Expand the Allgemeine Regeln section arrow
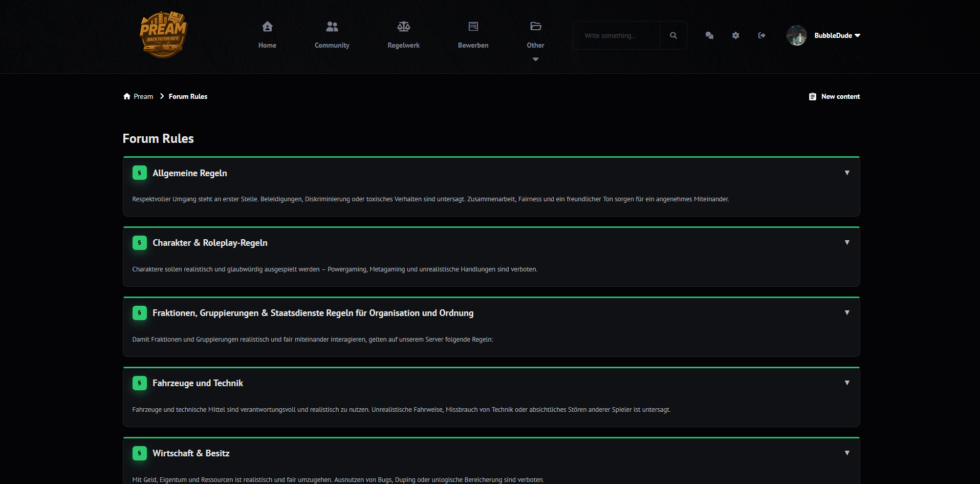980x484 pixels. pyautogui.click(x=847, y=173)
